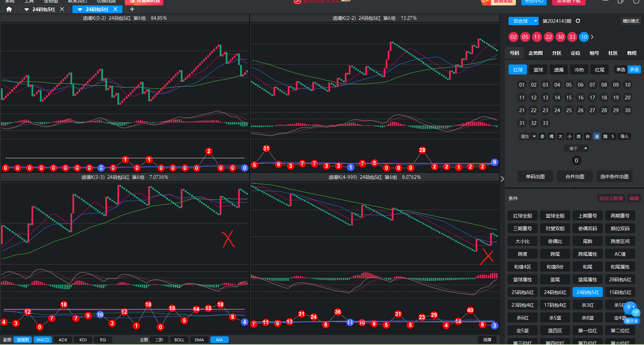Image resolution: width=644 pixels, height=345 pixels.
Task: Switch to the 走势图 tab
Action: pyautogui.click(x=535, y=53)
